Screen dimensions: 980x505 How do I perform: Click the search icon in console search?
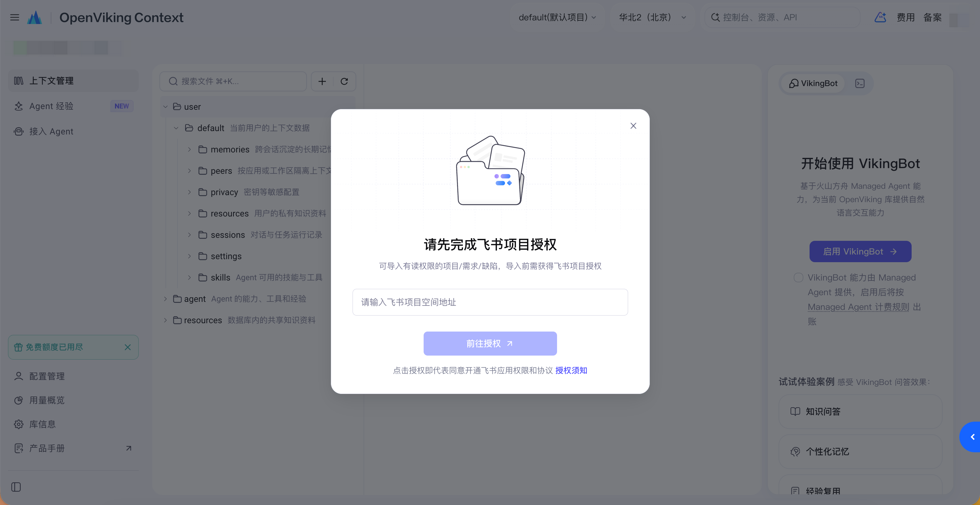click(x=715, y=17)
